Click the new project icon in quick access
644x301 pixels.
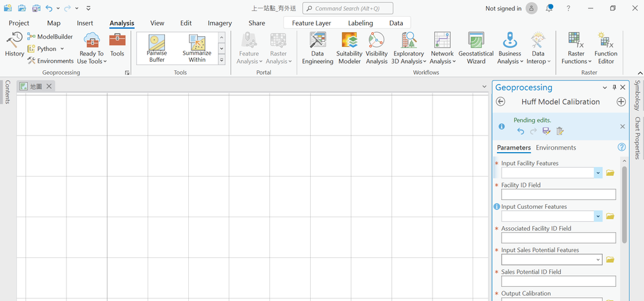(8, 8)
